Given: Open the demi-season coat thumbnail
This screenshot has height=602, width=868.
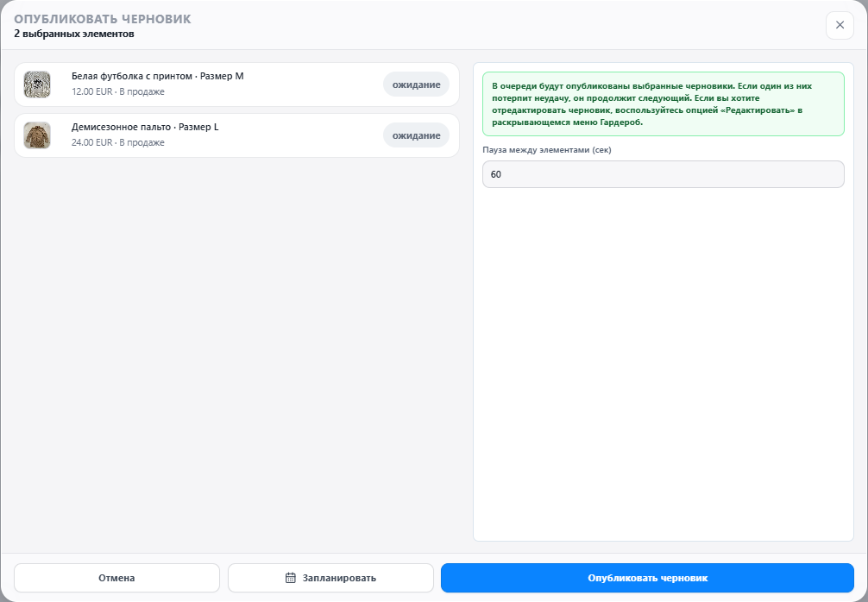Looking at the screenshot, I should 37,135.
